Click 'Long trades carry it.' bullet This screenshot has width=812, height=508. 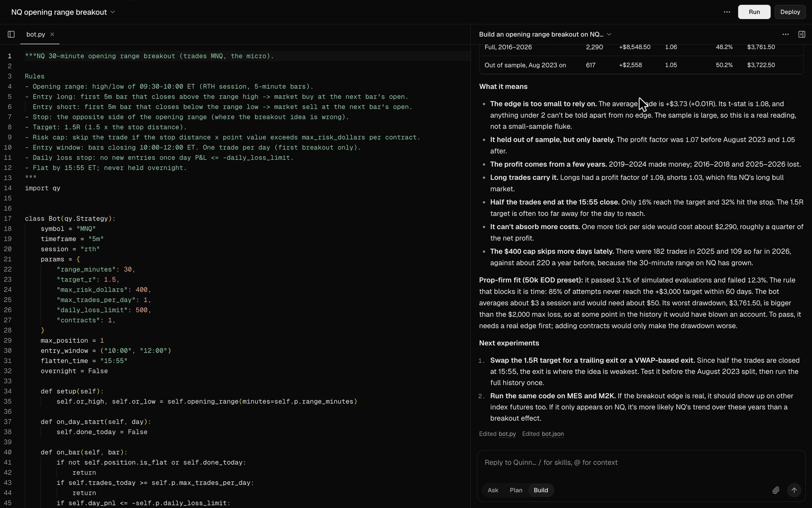coord(524,178)
